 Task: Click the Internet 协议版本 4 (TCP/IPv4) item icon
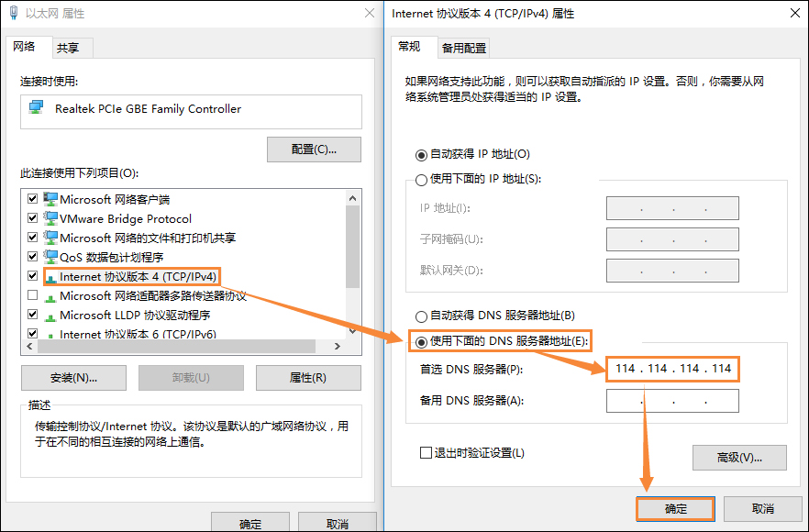click(x=50, y=275)
